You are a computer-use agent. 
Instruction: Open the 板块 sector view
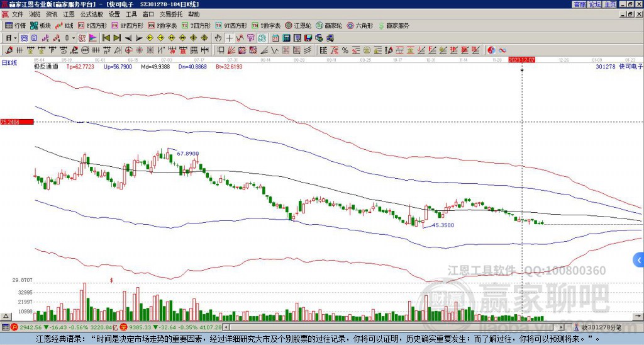[x=40, y=25]
